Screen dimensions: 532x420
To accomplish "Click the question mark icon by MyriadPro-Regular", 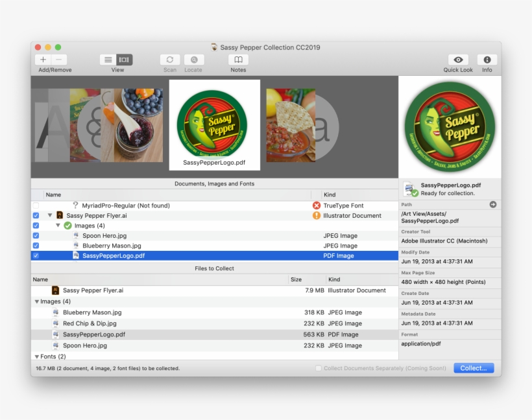I will tap(76, 205).
